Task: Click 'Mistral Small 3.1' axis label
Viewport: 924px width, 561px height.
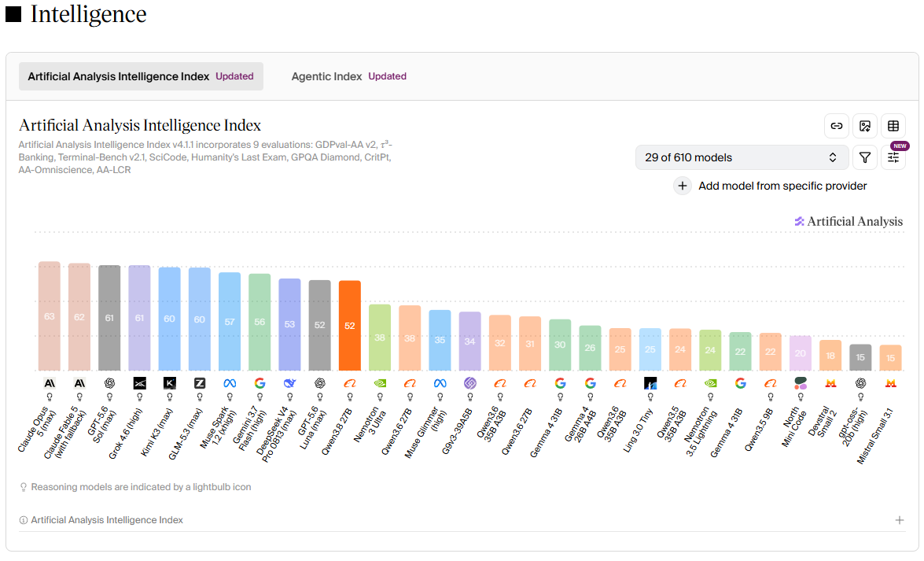Action: tap(876, 436)
